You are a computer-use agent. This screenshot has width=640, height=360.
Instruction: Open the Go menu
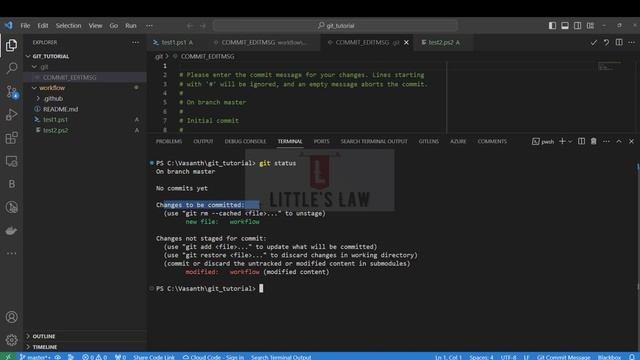[x=113, y=26]
